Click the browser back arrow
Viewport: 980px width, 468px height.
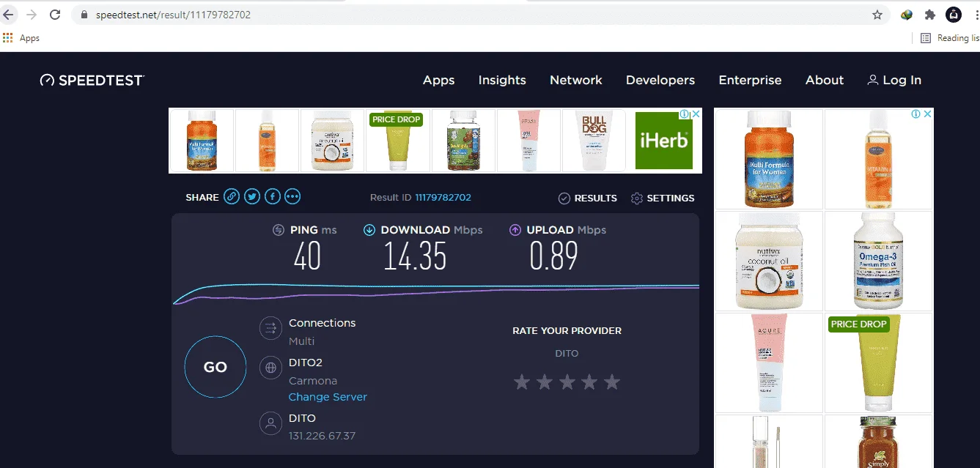pos(7,15)
